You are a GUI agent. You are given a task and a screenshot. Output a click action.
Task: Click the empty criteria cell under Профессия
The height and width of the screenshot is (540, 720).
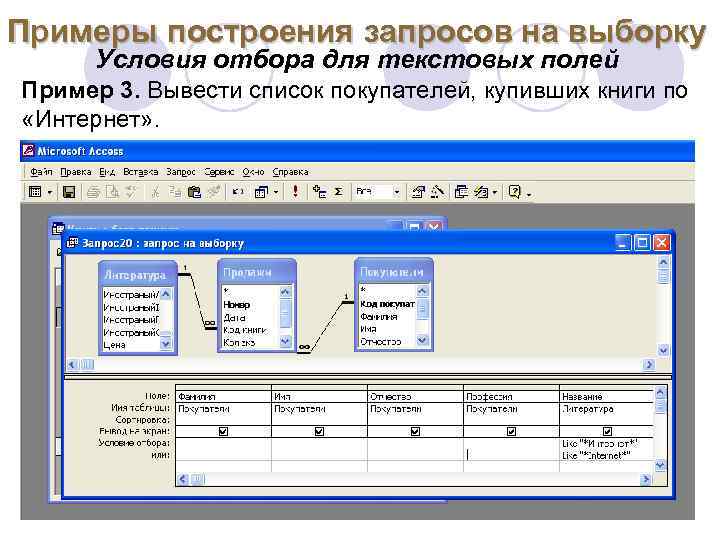511,443
